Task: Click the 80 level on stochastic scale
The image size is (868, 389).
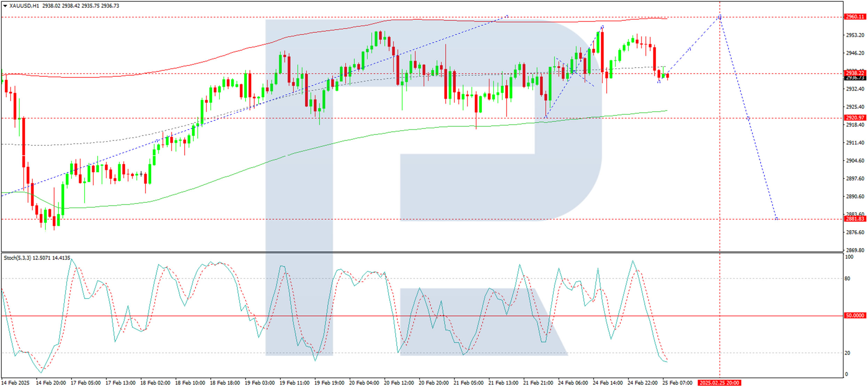Action: [x=847, y=278]
